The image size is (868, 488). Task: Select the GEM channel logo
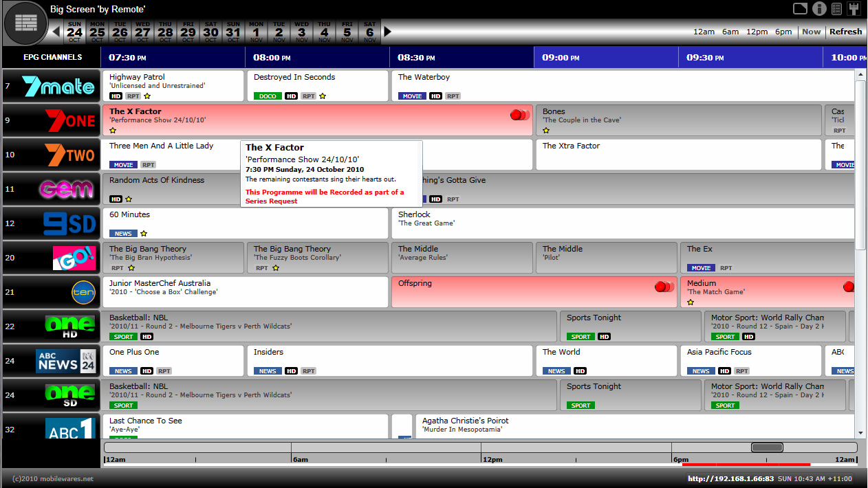pyautogui.click(x=66, y=189)
